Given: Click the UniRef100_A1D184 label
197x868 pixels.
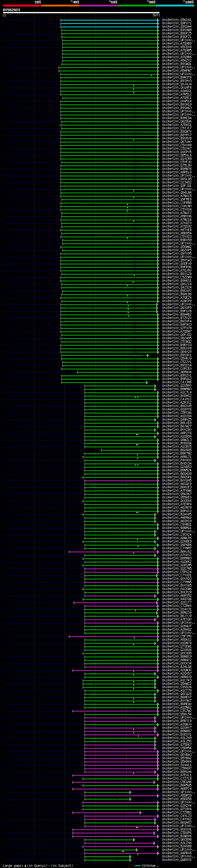Looking at the screenshot, I should (x=177, y=416).
